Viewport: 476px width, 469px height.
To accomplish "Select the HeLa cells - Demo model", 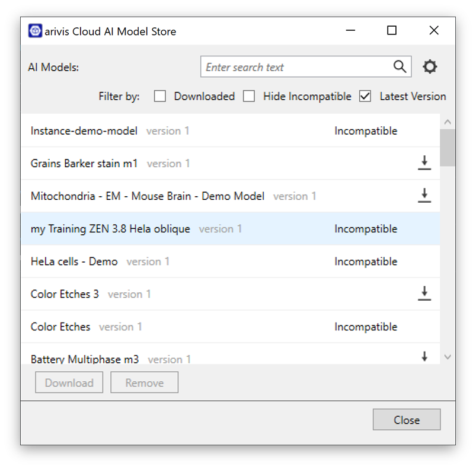I will click(x=178, y=261).
